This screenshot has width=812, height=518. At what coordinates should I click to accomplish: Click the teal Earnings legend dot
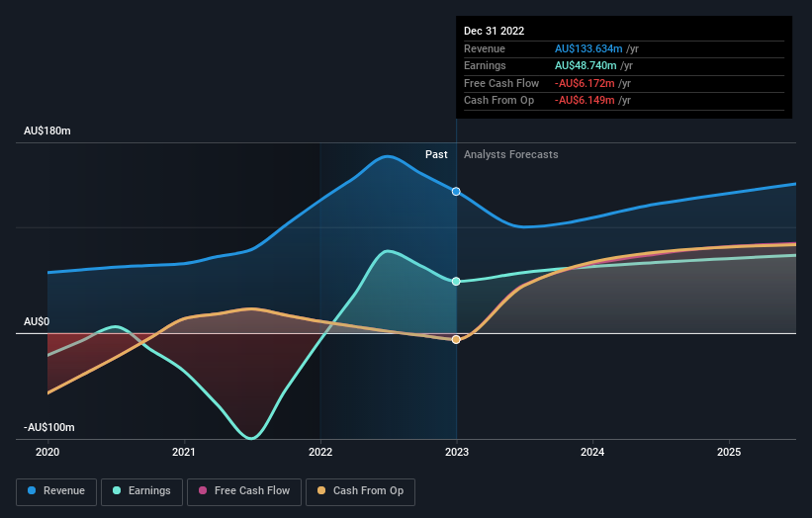coord(117,490)
